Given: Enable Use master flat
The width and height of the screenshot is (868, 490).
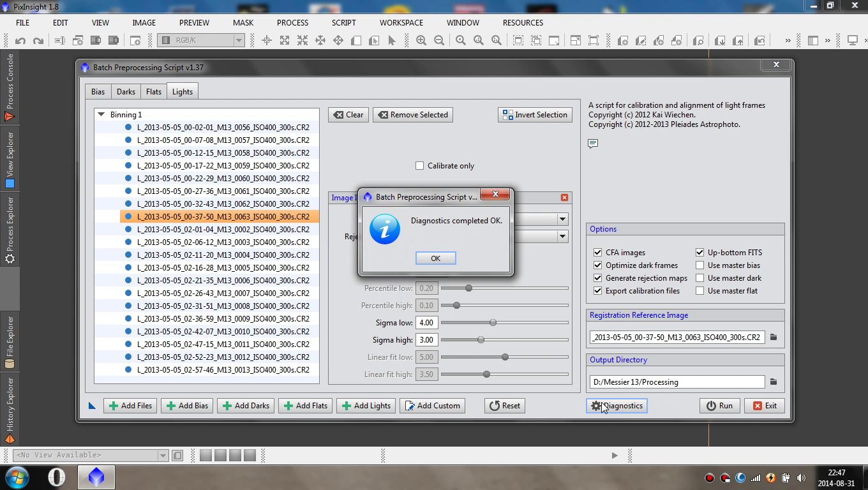Looking at the screenshot, I should 700,291.
